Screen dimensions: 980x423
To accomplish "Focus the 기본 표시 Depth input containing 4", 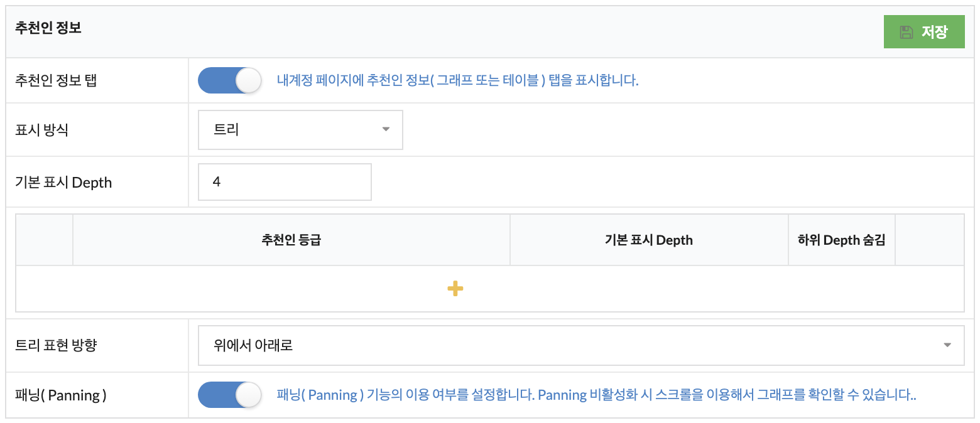I will click(x=285, y=182).
